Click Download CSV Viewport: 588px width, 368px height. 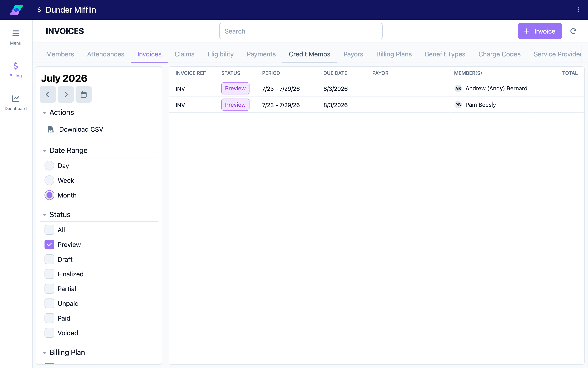point(81,129)
